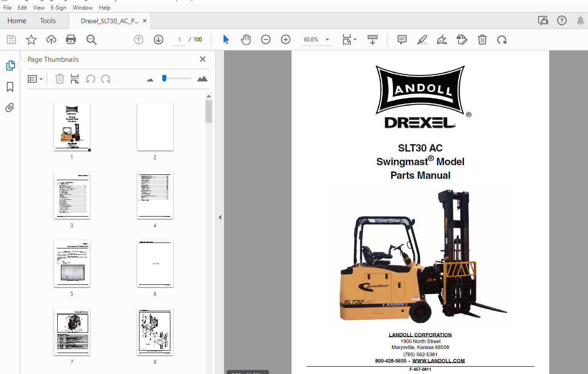
Task: Open the E-Sign menu
Action: click(x=58, y=8)
